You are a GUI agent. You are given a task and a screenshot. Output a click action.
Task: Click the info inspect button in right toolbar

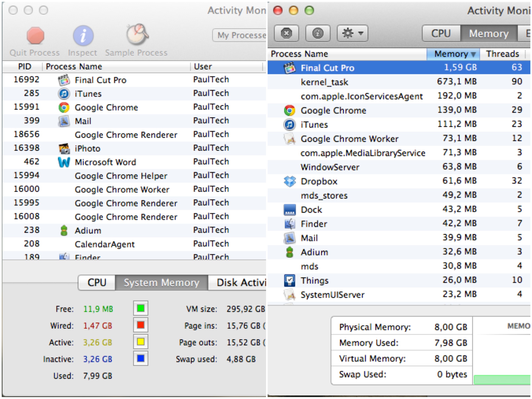click(318, 33)
